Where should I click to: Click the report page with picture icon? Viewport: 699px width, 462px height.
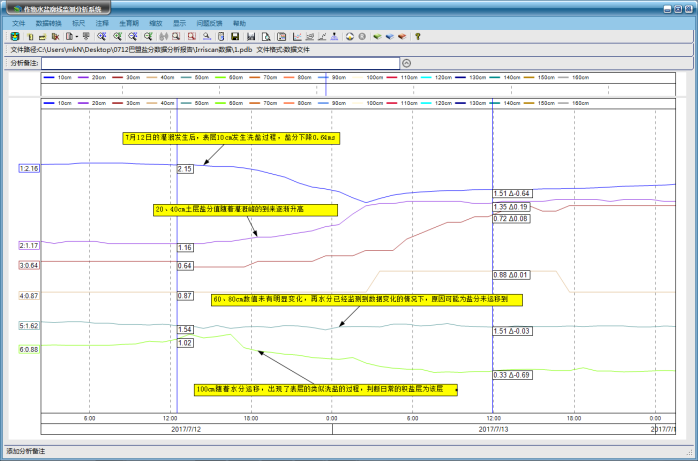tap(281, 37)
